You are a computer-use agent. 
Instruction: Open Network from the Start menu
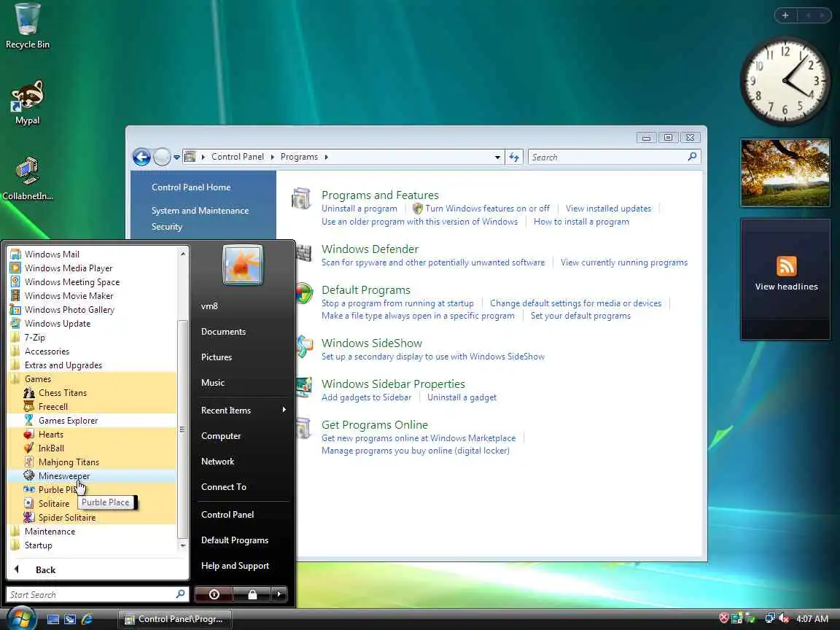[x=217, y=462]
